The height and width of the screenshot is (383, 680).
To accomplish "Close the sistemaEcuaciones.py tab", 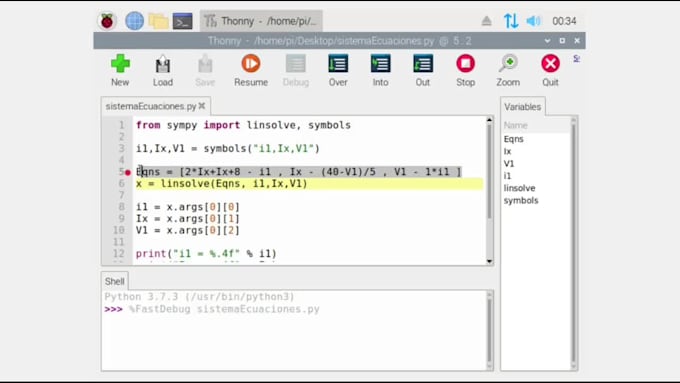I will 202,106.
